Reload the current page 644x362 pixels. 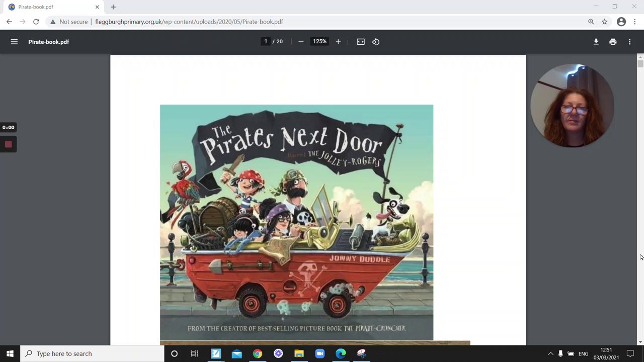(36, 22)
